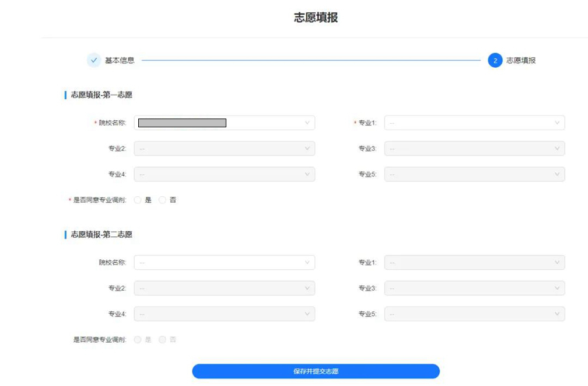The height and width of the screenshot is (386, 588).
Task: Expand first choice 专业3 dropdown
Action: click(474, 148)
